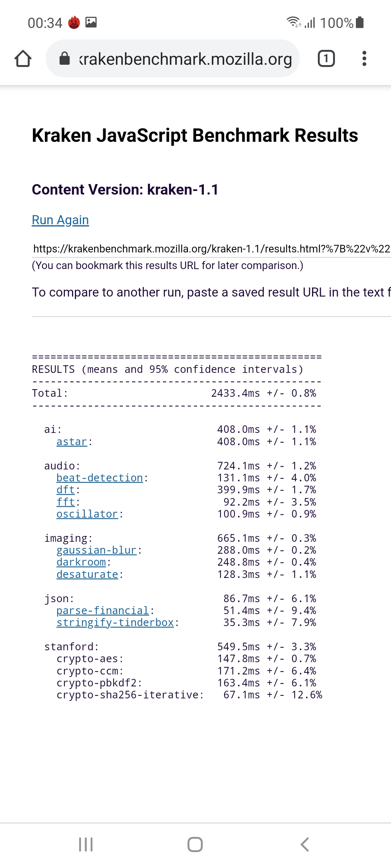Open the gaussian-blur test link
This screenshot has width=391, height=868.
pos(96,550)
